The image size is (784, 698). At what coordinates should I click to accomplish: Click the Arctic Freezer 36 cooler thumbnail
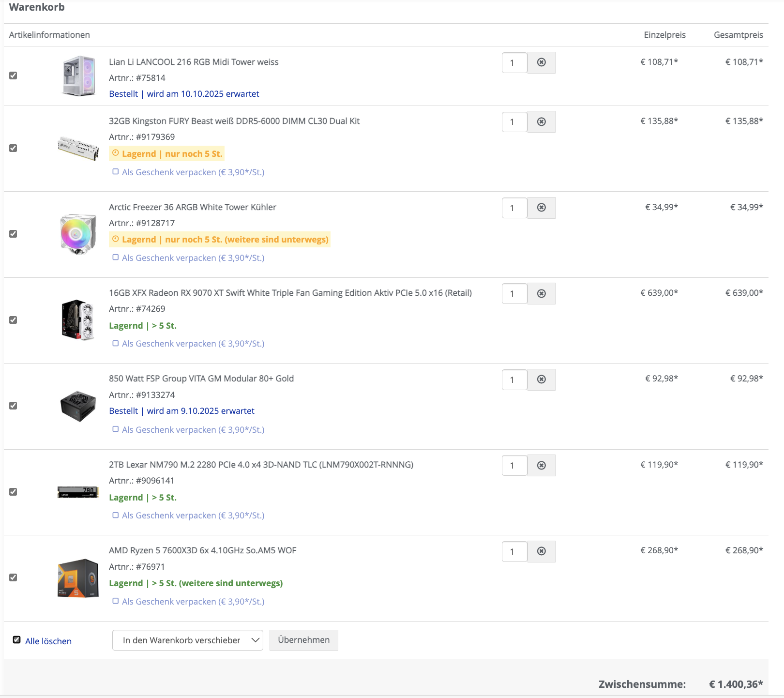click(x=78, y=234)
